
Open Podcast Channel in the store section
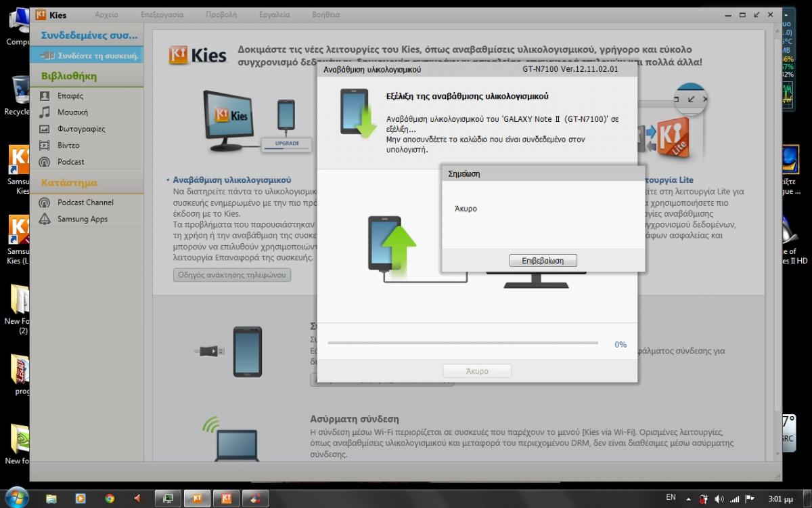(87, 203)
